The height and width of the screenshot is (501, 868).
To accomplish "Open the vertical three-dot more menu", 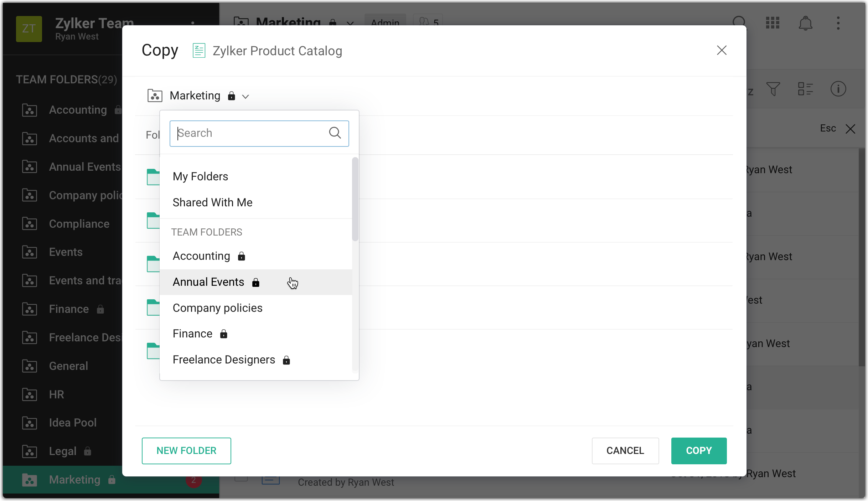I will click(x=838, y=23).
